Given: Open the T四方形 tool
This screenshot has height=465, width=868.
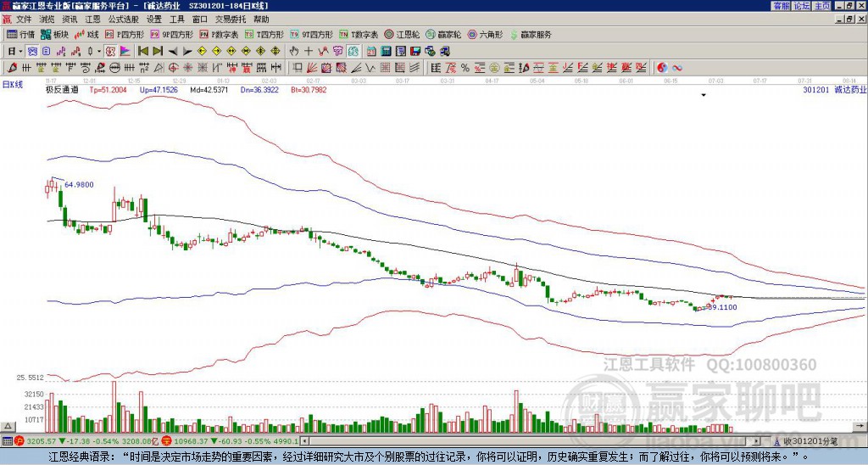Looking at the screenshot, I should pos(264,34).
